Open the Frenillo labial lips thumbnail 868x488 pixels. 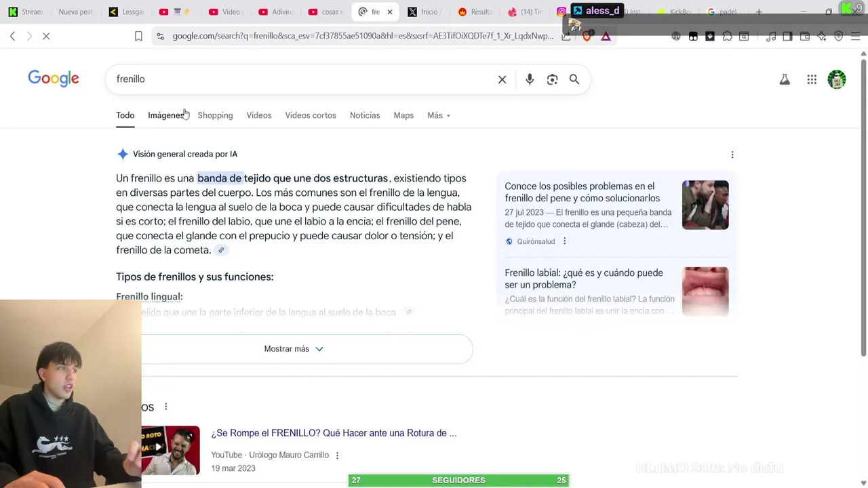click(x=705, y=291)
